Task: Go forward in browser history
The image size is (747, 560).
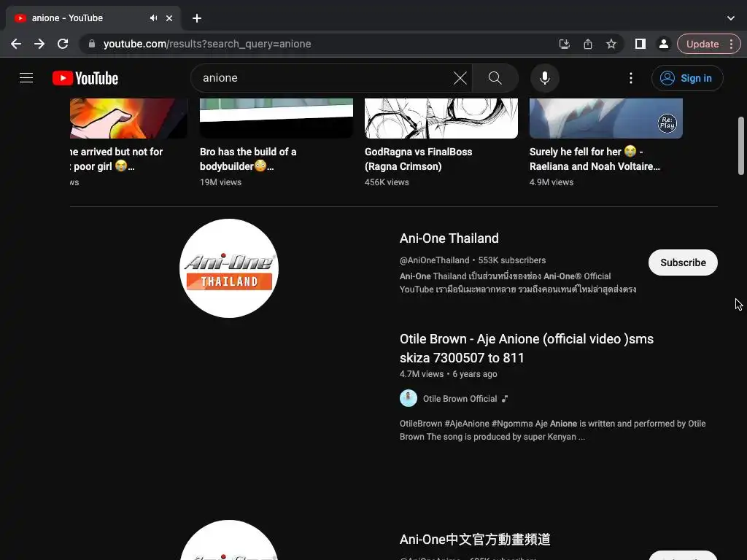Action: [x=39, y=44]
